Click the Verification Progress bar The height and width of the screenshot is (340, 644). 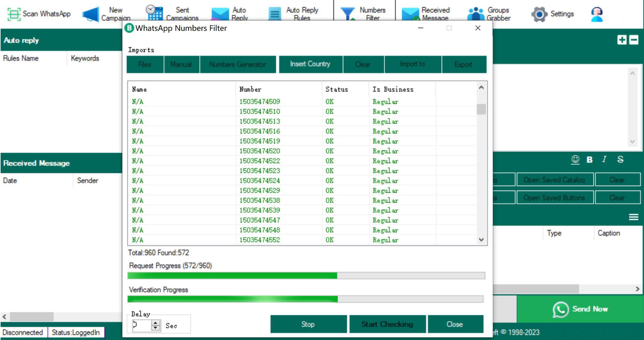pyautogui.click(x=305, y=299)
